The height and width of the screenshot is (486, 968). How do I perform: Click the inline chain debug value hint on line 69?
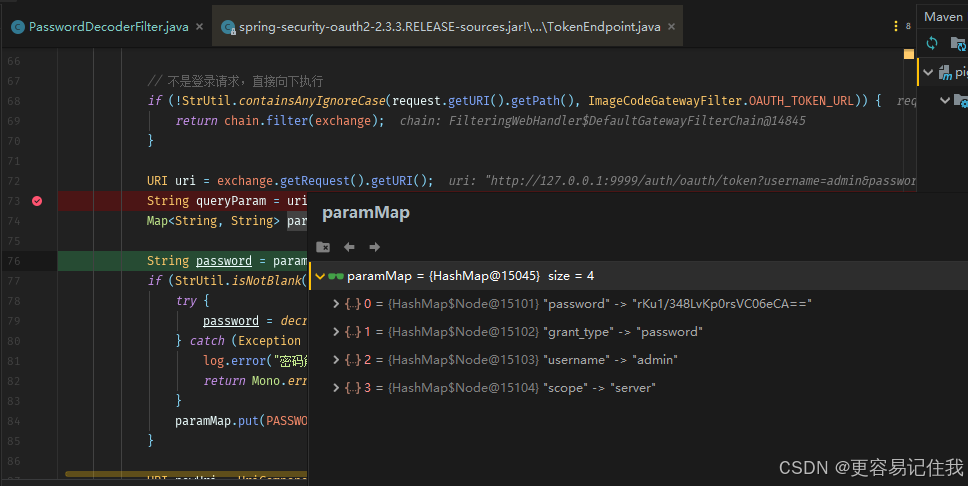click(x=603, y=120)
